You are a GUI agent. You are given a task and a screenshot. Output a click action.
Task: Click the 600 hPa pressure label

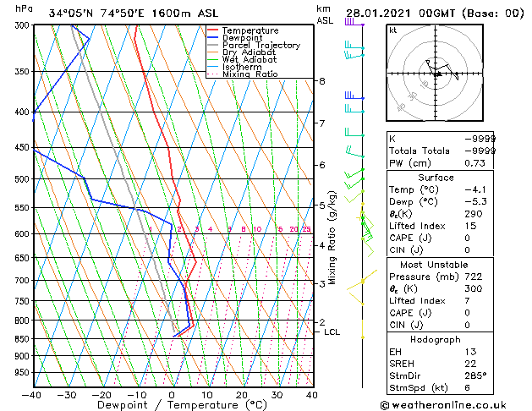(x=24, y=234)
